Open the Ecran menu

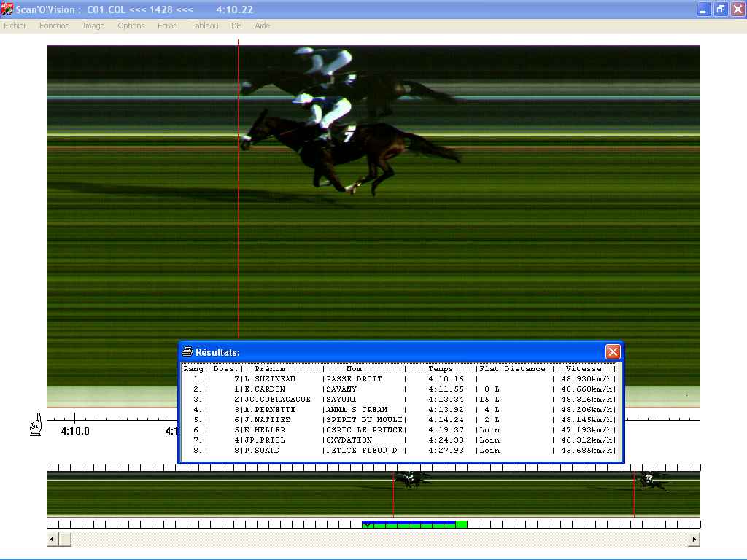167,26
